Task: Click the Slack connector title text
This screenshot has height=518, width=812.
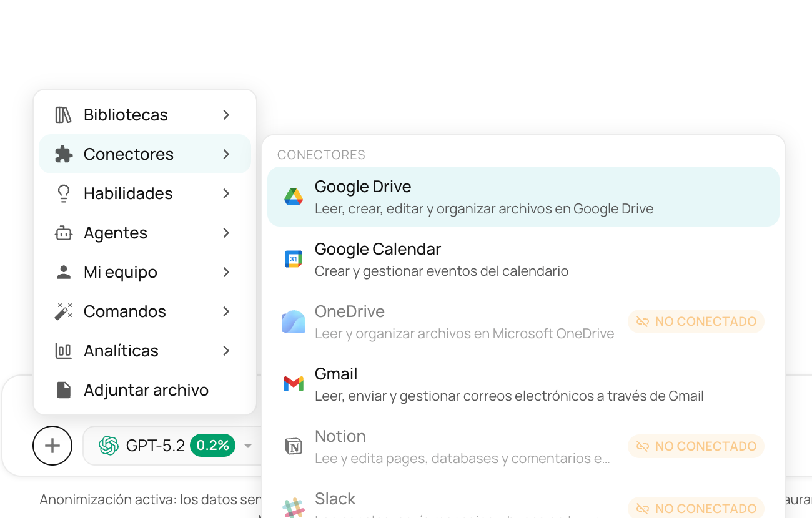Action: (x=335, y=499)
